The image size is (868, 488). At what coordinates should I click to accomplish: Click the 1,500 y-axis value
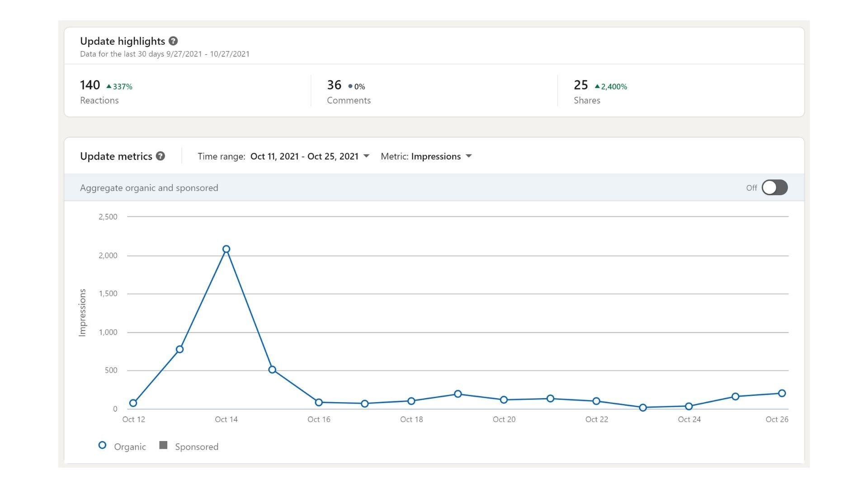(x=108, y=294)
